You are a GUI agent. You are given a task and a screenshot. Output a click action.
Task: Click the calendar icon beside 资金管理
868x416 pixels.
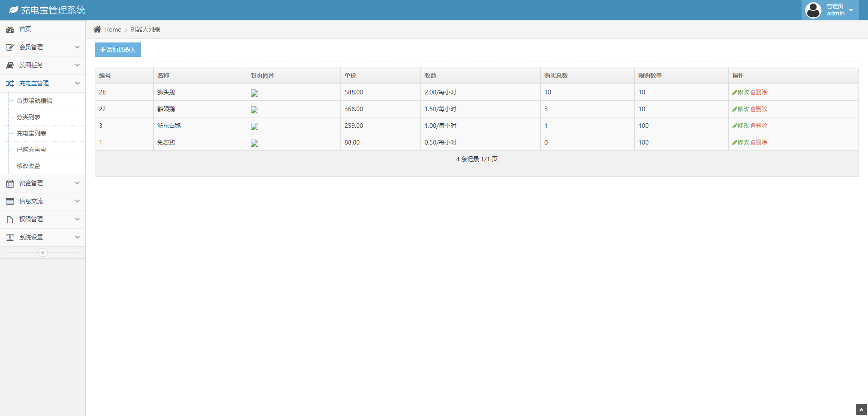pyautogui.click(x=10, y=183)
